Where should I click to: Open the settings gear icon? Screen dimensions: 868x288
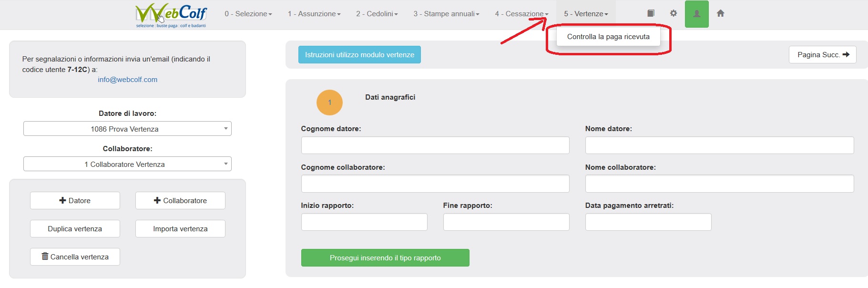[674, 13]
